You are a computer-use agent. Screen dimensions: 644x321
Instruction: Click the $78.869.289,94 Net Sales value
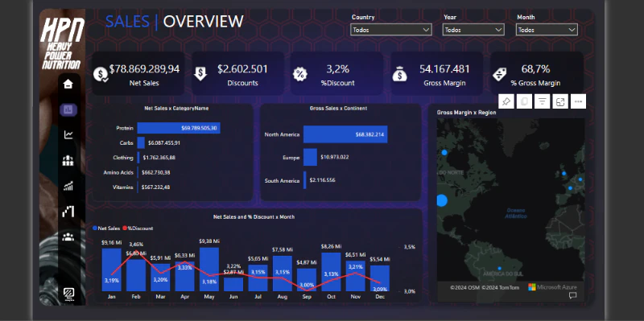[x=144, y=69]
